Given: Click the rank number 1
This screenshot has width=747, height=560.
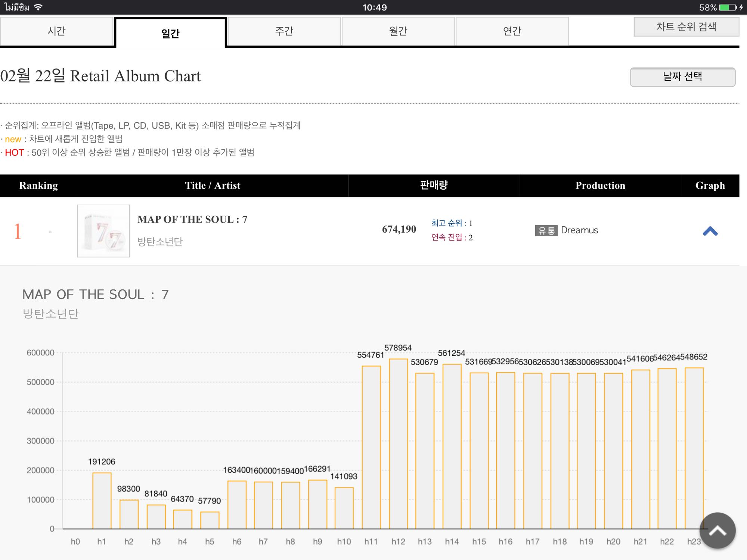Looking at the screenshot, I should 17,231.
